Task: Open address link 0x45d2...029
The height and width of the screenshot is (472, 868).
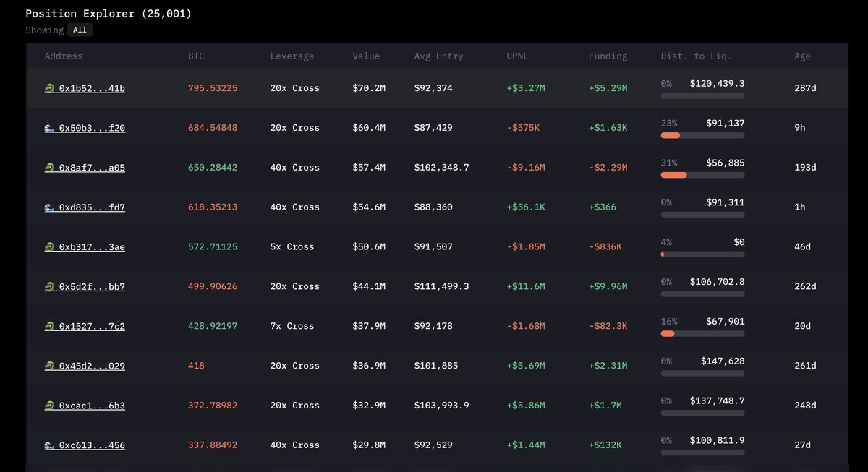Action: (92, 366)
